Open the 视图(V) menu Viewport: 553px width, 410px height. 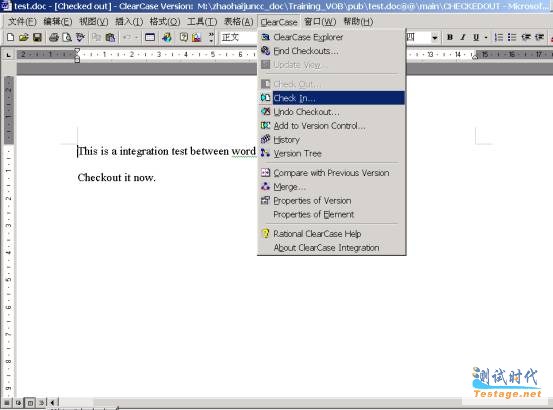click(94, 22)
